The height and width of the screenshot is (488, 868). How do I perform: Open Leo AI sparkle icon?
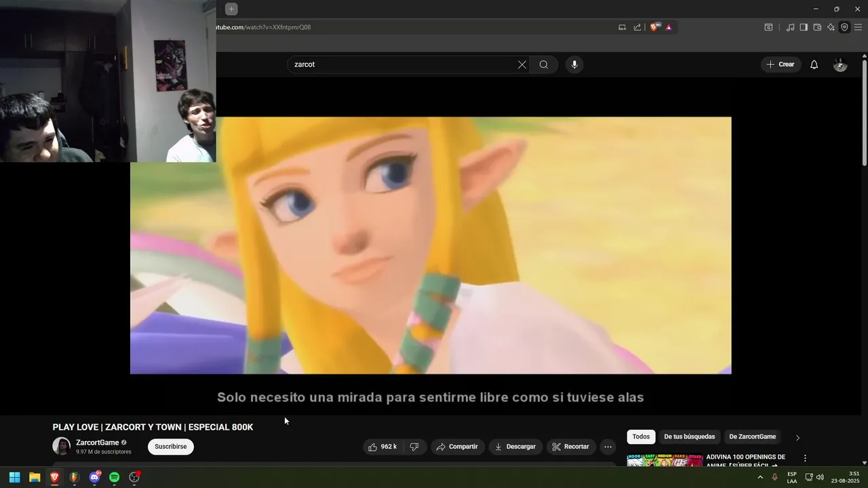[831, 27]
